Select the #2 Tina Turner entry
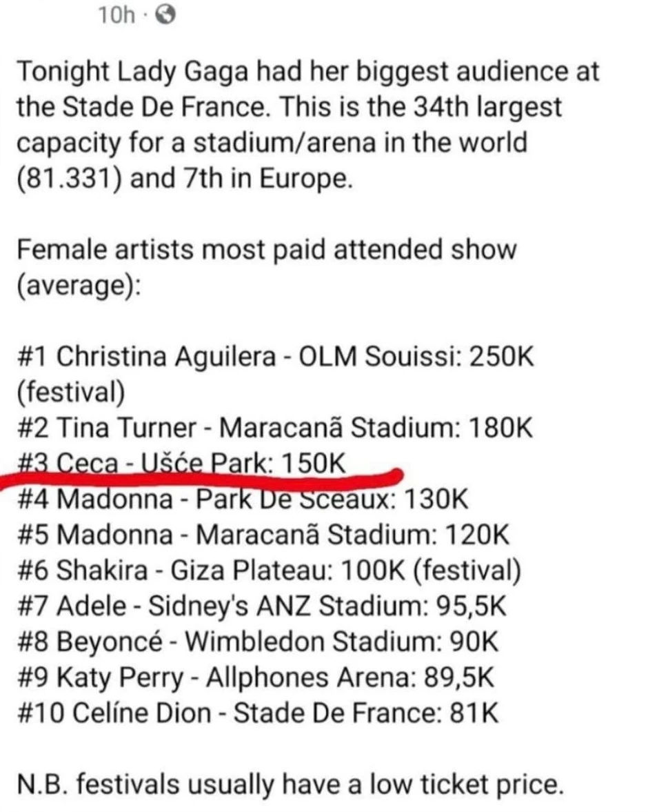Image resolution: width=648 pixels, height=812 pixels. (274, 428)
